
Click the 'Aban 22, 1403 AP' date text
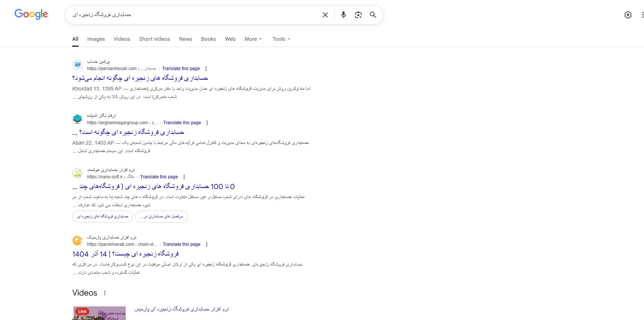[93, 143]
